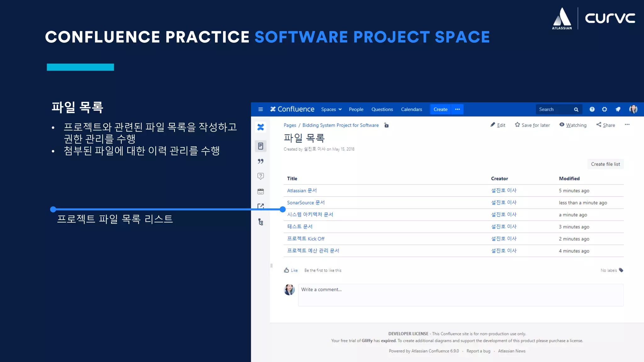Click in Write a comment box
Screen dimensions: 644x362
point(461,295)
